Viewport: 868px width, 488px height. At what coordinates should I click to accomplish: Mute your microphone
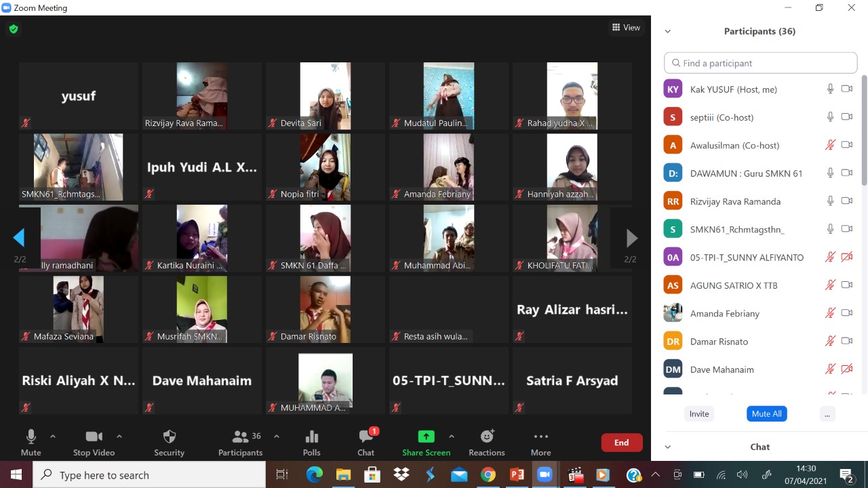pos(31,437)
